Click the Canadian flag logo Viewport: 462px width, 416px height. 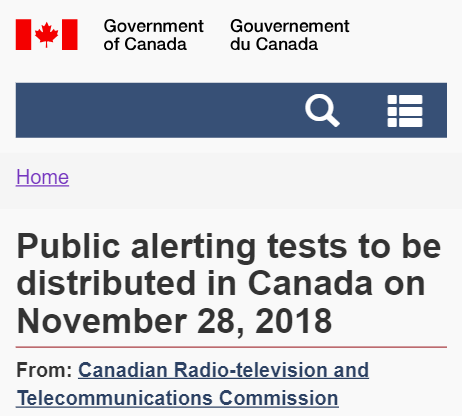[x=47, y=35]
